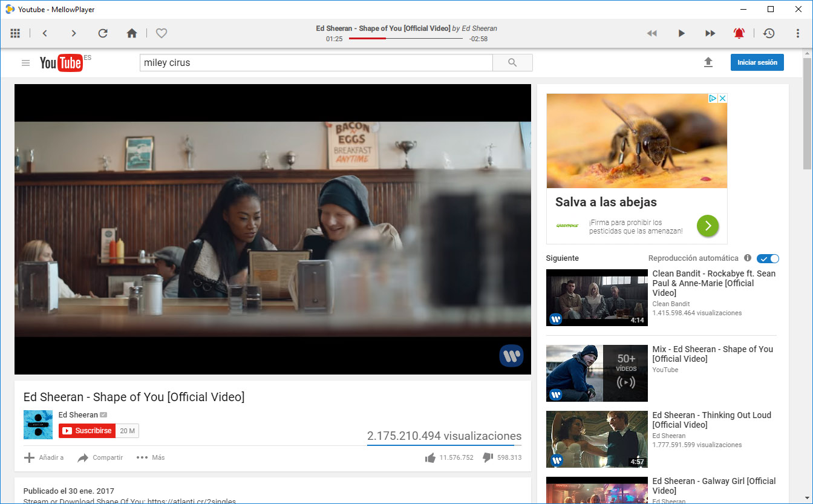The width and height of the screenshot is (813, 504).
Task: Seek in the toolbar song progress bar
Action: click(x=406, y=39)
